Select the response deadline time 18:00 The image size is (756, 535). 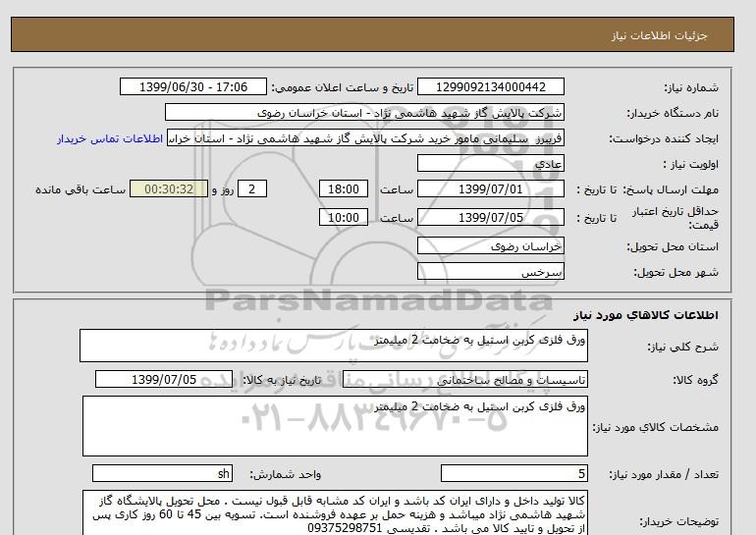coord(344,188)
